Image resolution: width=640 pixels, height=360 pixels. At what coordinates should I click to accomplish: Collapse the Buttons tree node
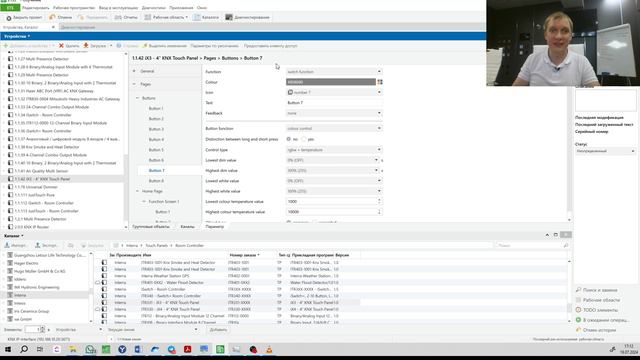[137, 98]
